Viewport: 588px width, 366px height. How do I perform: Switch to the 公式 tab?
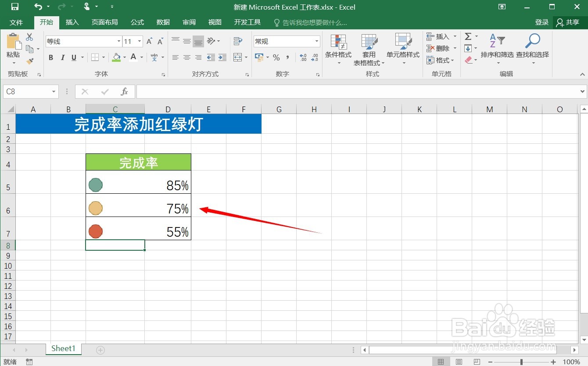[137, 22]
